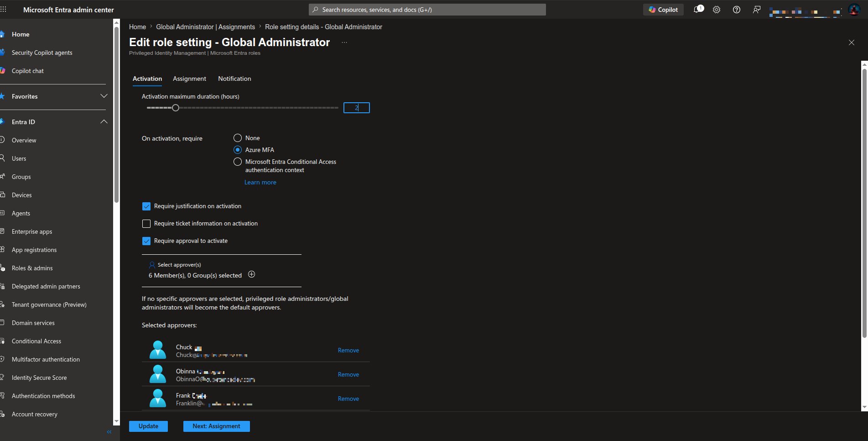Image resolution: width=868 pixels, height=441 pixels.
Task: Click Chuck's user avatar icon
Action: pos(158,350)
